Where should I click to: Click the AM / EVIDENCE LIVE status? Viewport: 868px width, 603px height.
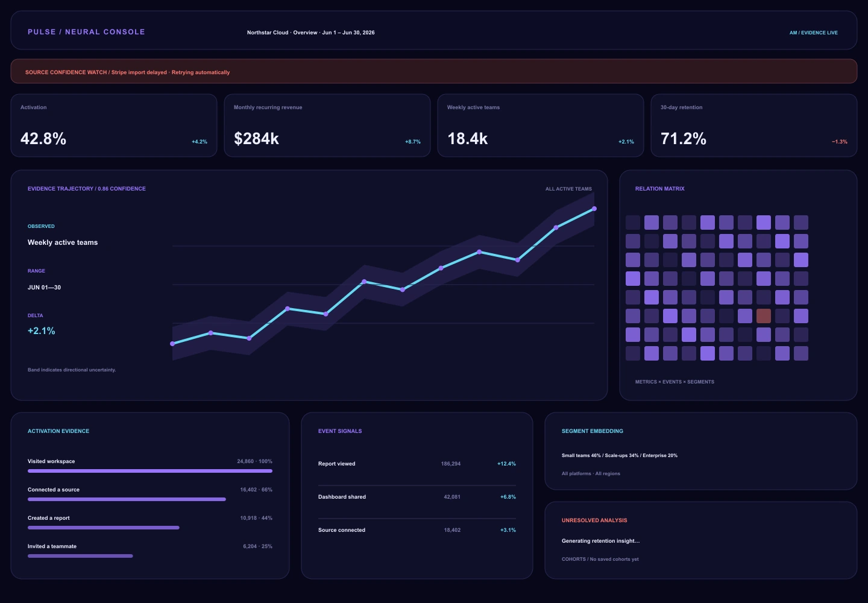tap(814, 33)
